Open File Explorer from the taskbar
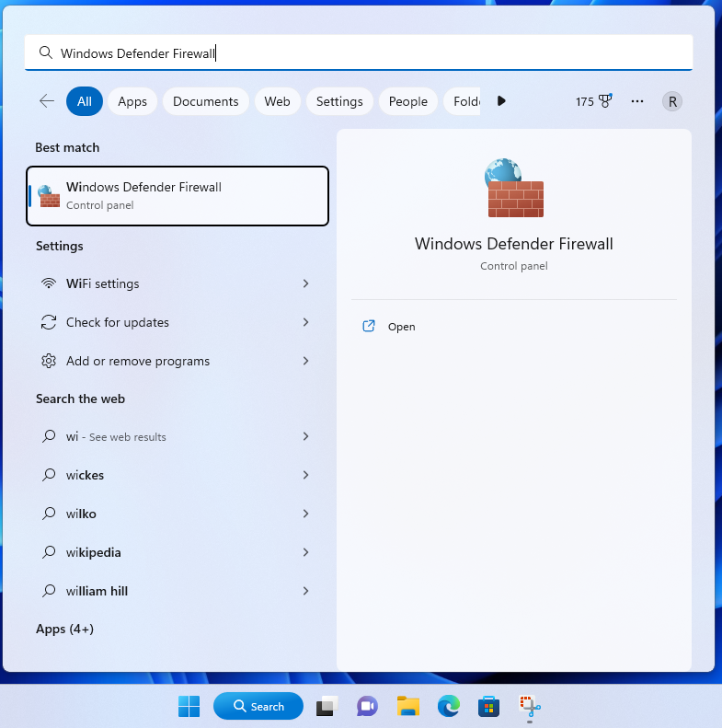 tap(407, 706)
